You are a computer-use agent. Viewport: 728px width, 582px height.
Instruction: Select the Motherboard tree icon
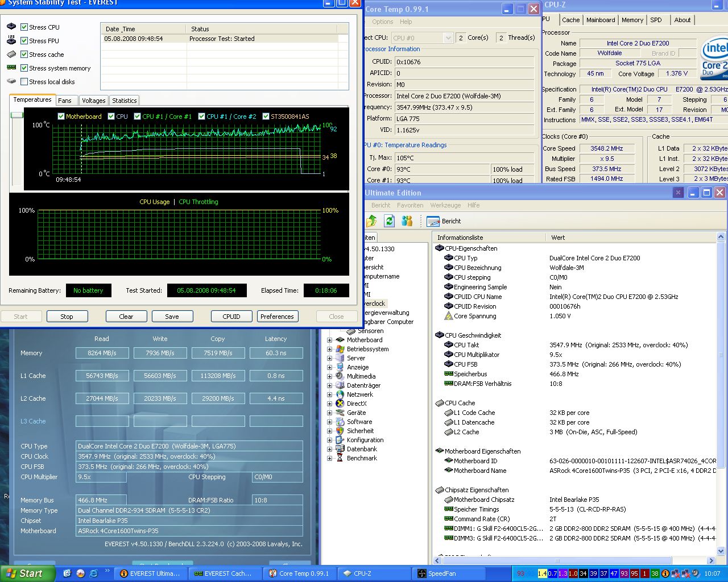(x=340, y=340)
